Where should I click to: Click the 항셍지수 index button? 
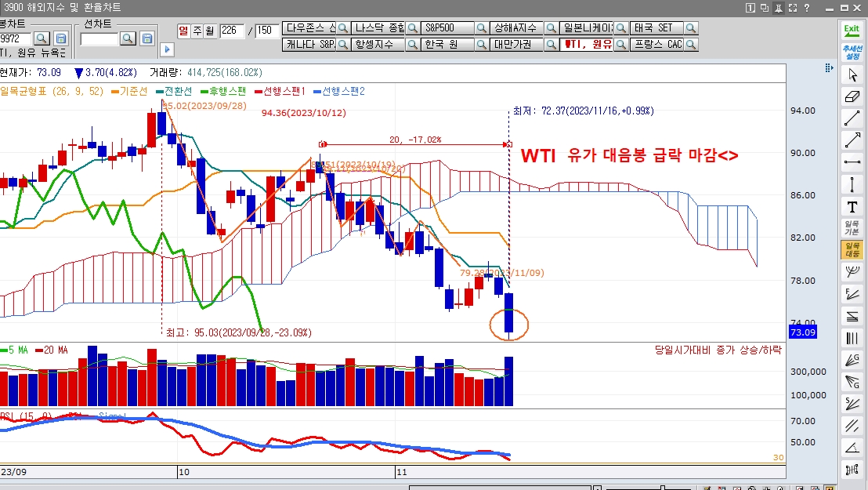tap(378, 45)
